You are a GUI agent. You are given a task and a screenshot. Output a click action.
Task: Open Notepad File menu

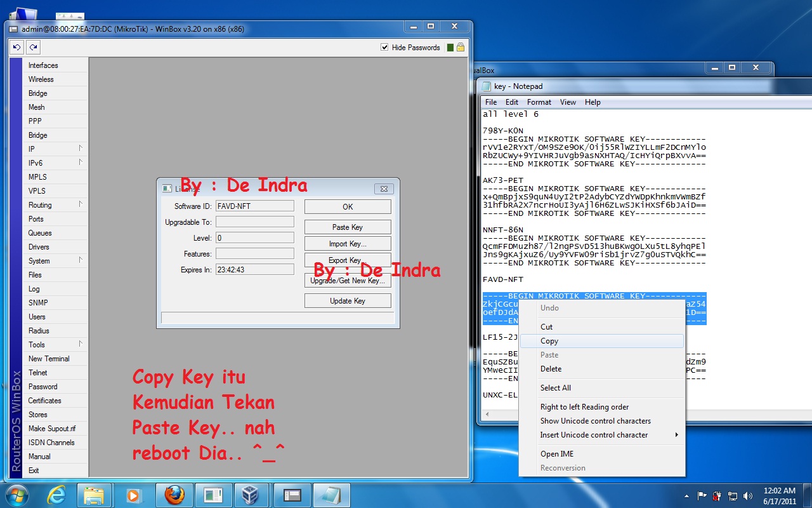pyautogui.click(x=491, y=102)
